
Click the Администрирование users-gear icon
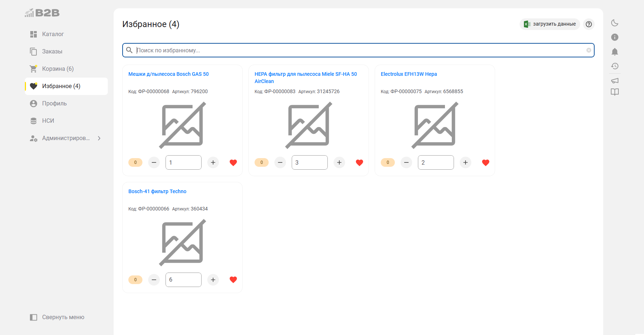(34, 138)
